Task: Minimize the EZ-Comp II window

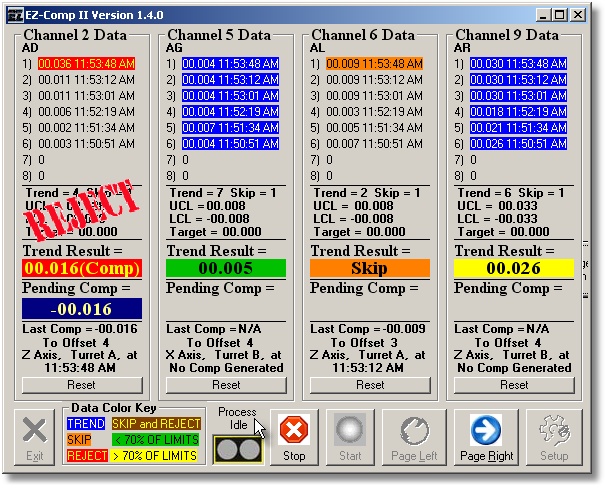Action: [x=543, y=15]
